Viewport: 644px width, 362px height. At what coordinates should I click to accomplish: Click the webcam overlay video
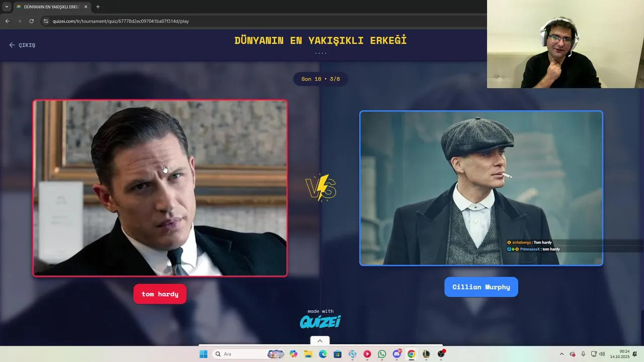click(566, 44)
